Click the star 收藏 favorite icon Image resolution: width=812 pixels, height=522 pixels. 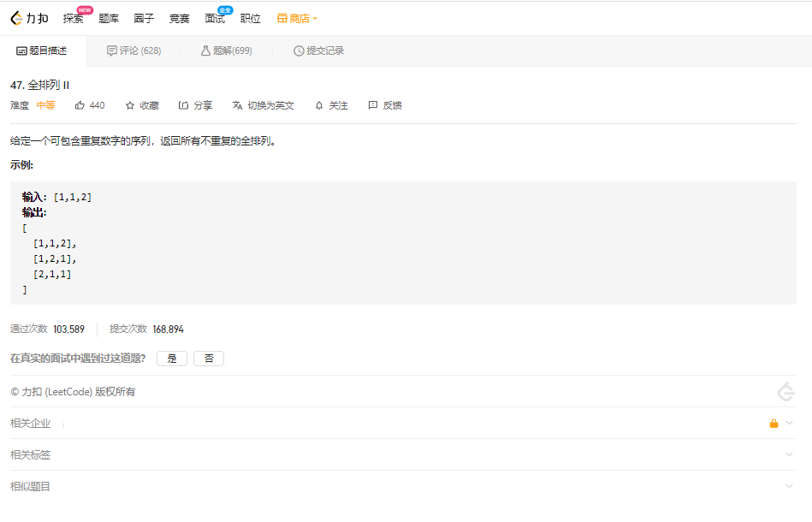tap(130, 105)
